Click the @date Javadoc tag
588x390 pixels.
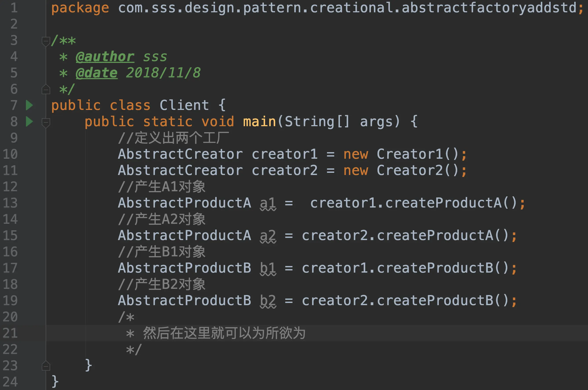pos(96,73)
